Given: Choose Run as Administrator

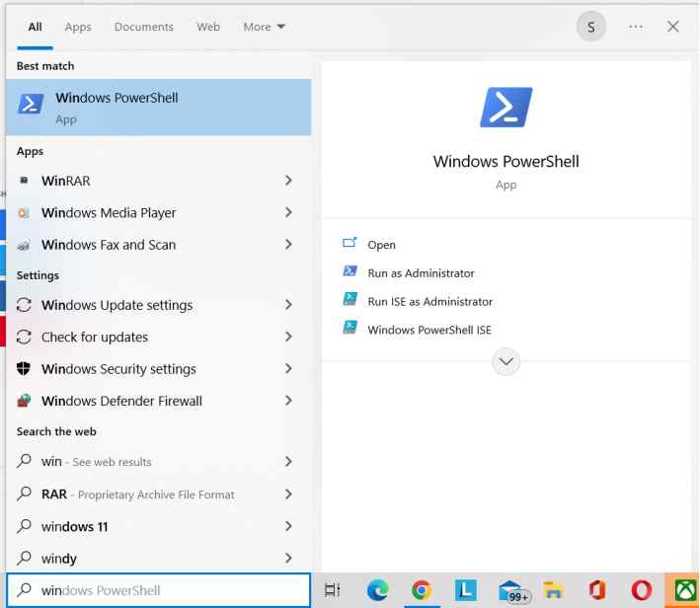Looking at the screenshot, I should 421,273.
